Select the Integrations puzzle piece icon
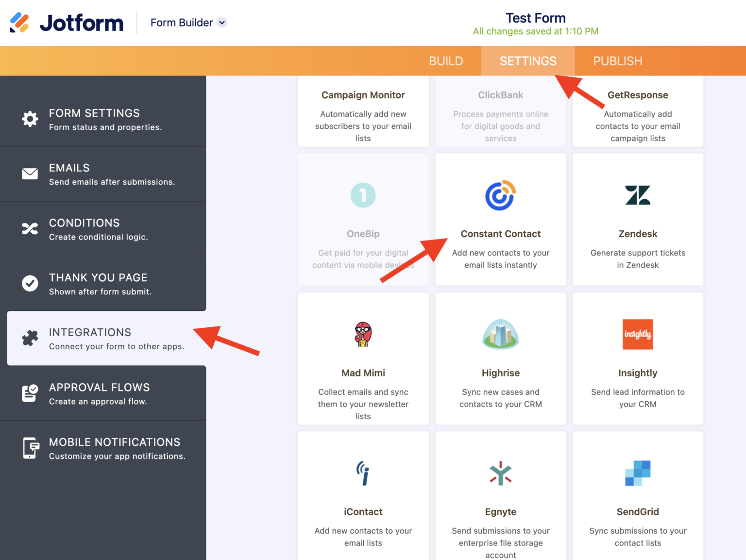Screen dimensions: 746x560 [30, 338]
